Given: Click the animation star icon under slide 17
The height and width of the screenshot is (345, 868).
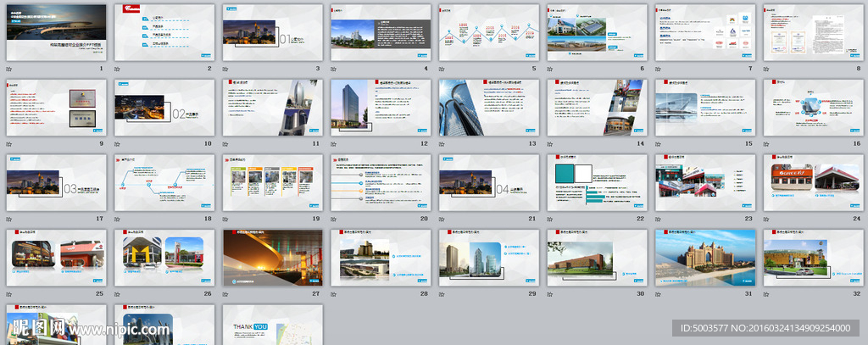Looking at the screenshot, I should coord(8,219).
